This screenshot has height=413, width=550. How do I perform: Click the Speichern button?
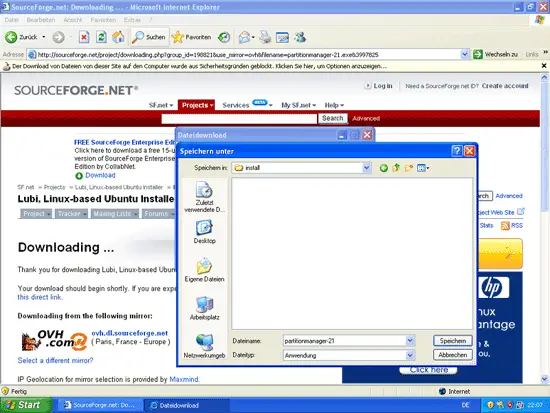[x=452, y=341]
